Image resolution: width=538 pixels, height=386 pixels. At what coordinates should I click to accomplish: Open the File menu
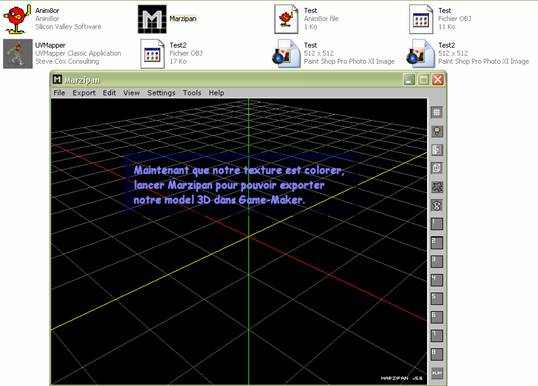coord(59,93)
